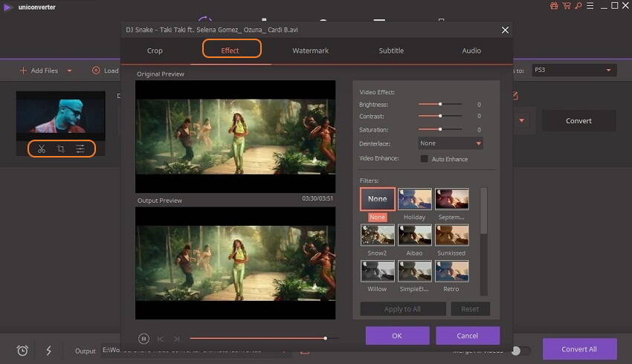This screenshot has width=632, height=364.
Task: Switch to the Crop tab
Action: point(155,51)
